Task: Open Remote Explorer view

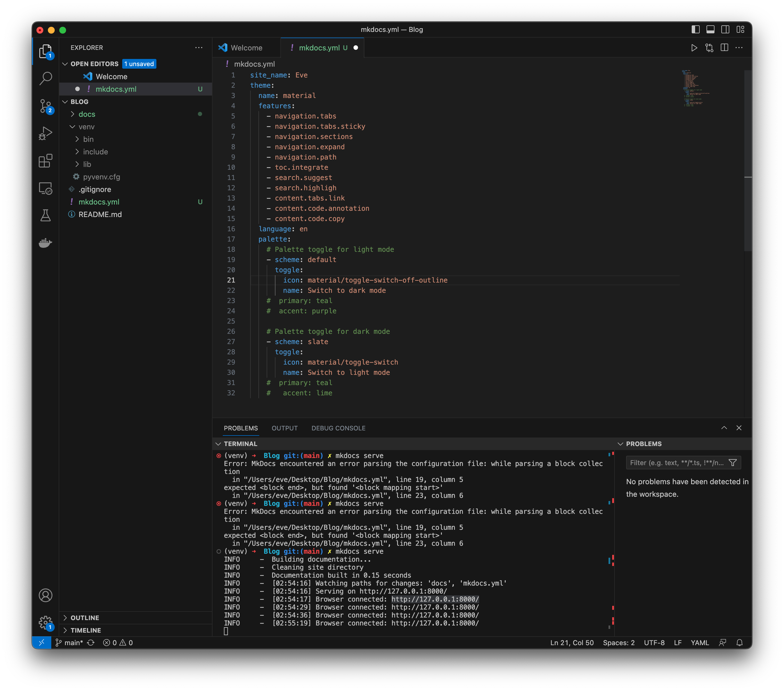Action: 45,188
